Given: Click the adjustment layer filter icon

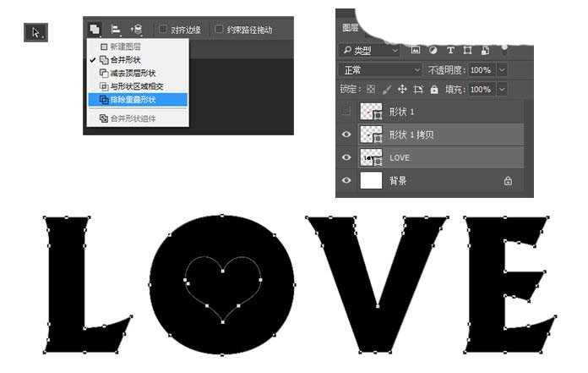Looking at the screenshot, I should point(432,50).
